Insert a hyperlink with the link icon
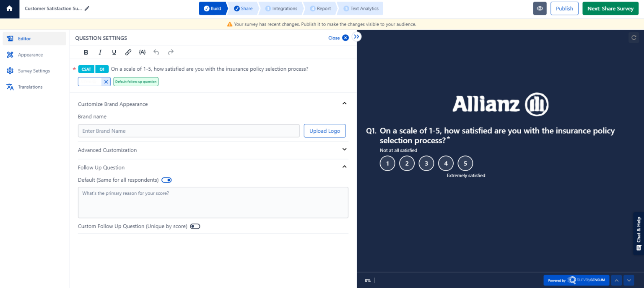644x288 pixels. point(128,52)
